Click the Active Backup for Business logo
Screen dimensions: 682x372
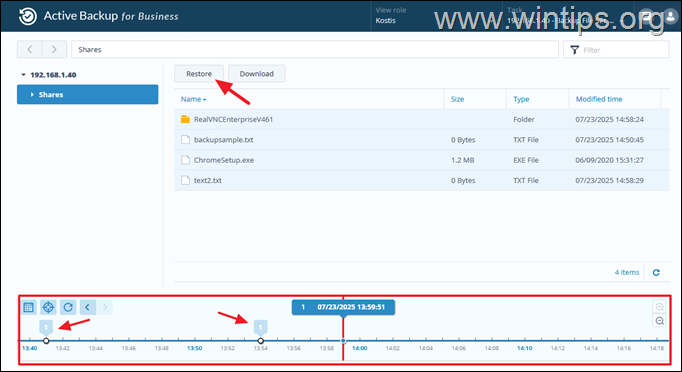tap(27, 16)
